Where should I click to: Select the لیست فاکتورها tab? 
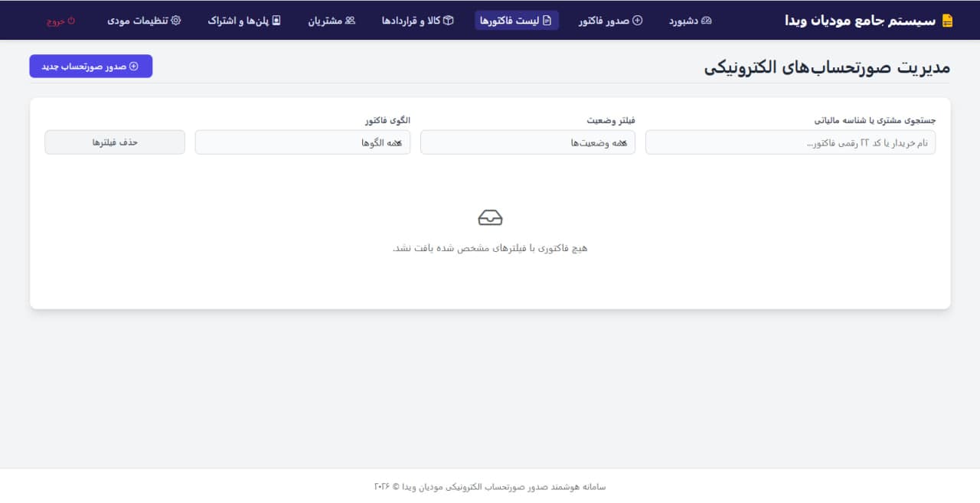(517, 21)
